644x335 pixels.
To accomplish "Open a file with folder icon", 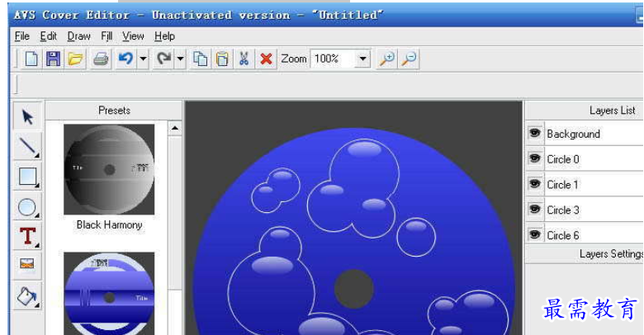I will (76, 59).
